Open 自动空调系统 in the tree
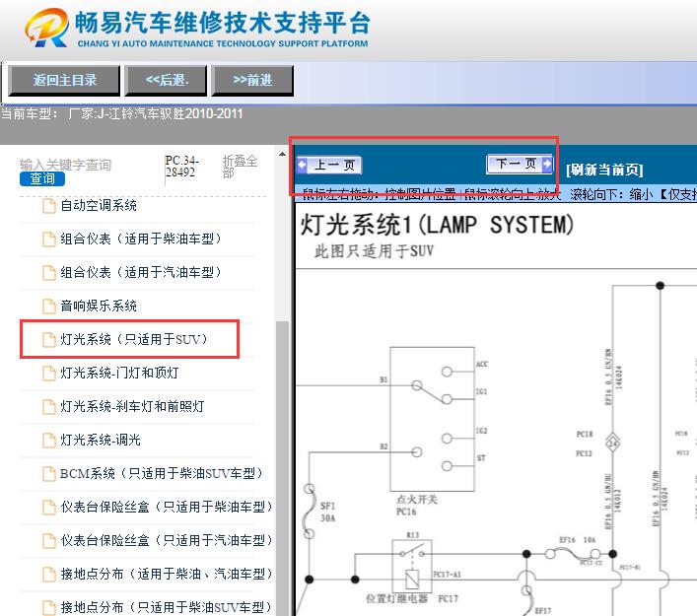The image size is (697, 616). pyautogui.click(x=99, y=206)
